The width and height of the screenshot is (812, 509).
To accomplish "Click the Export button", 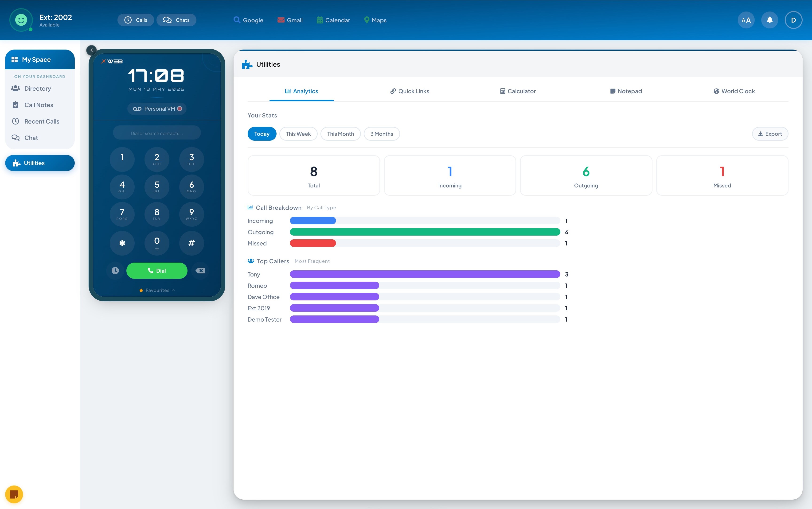I will click(770, 134).
